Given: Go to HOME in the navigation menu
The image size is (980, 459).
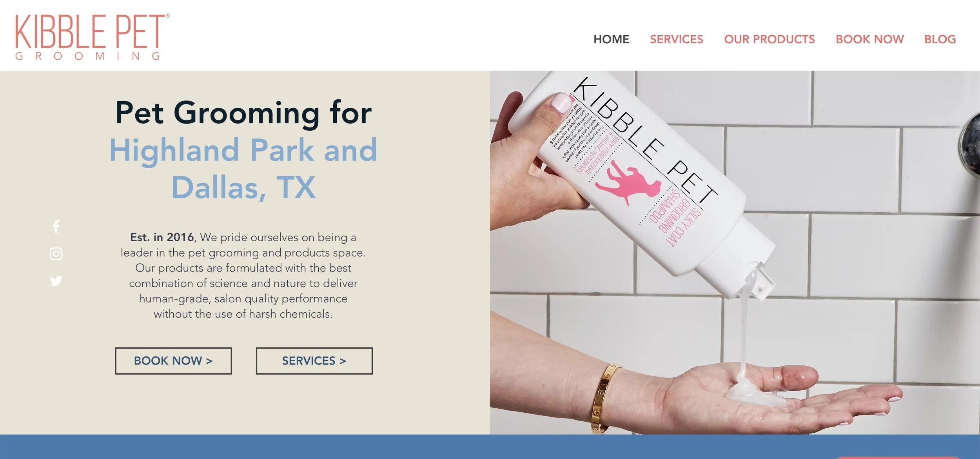Looking at the screenshot, I should point(611,39).
